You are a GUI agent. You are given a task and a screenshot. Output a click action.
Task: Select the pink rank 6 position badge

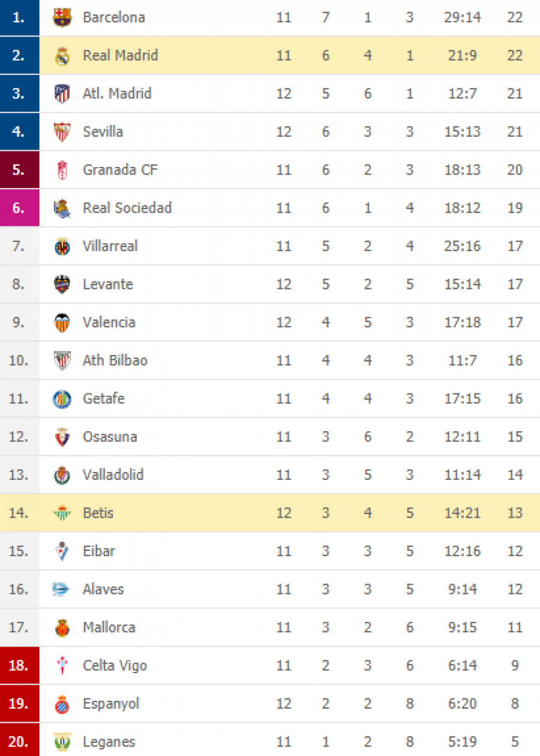(x=19, y=208)
